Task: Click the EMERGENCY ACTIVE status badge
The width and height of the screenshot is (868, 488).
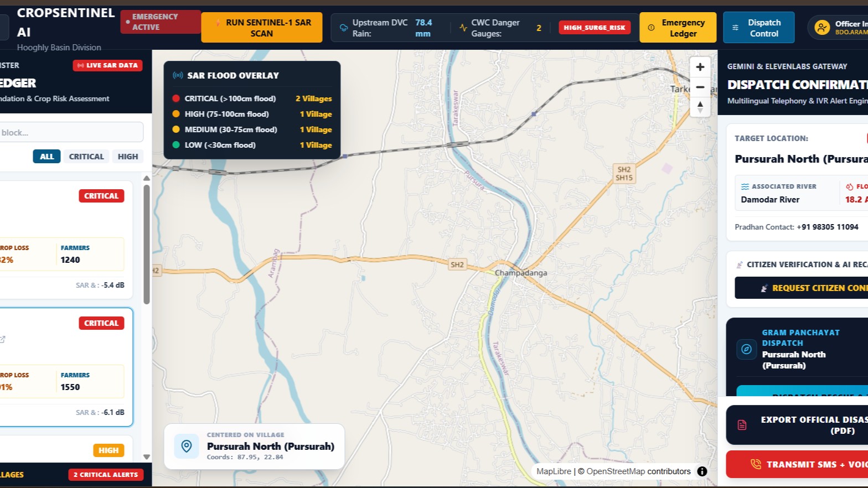Action: 160,22
